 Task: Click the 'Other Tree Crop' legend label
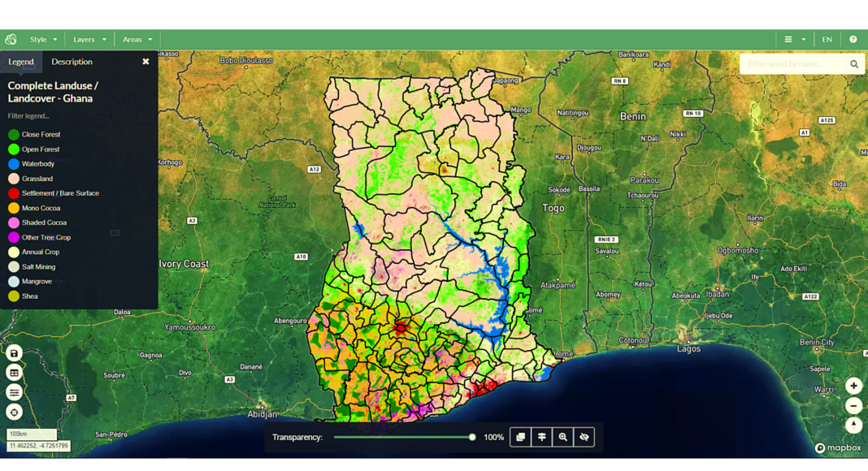(46, 238)
